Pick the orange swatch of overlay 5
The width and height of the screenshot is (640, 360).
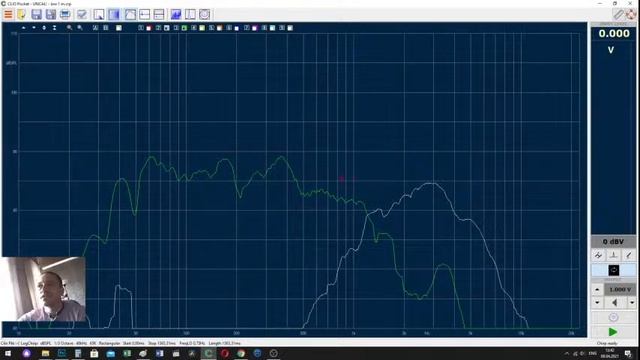219,28
